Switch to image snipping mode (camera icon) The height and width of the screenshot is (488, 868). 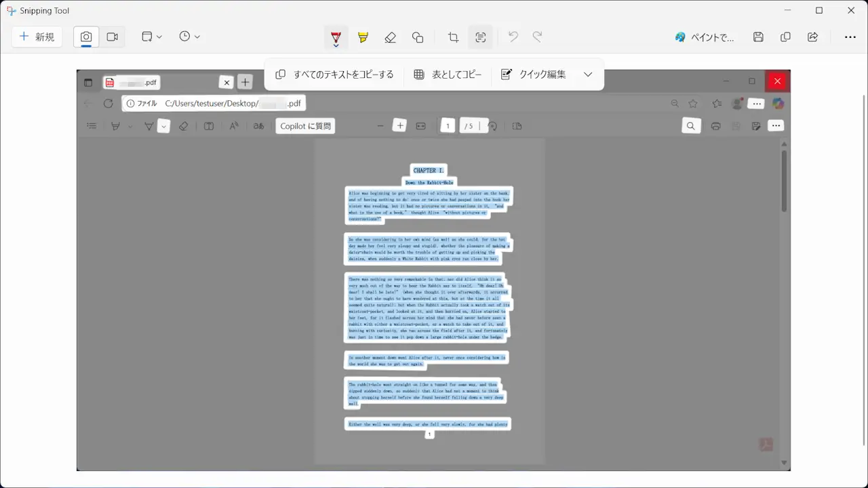coord(85,37)
